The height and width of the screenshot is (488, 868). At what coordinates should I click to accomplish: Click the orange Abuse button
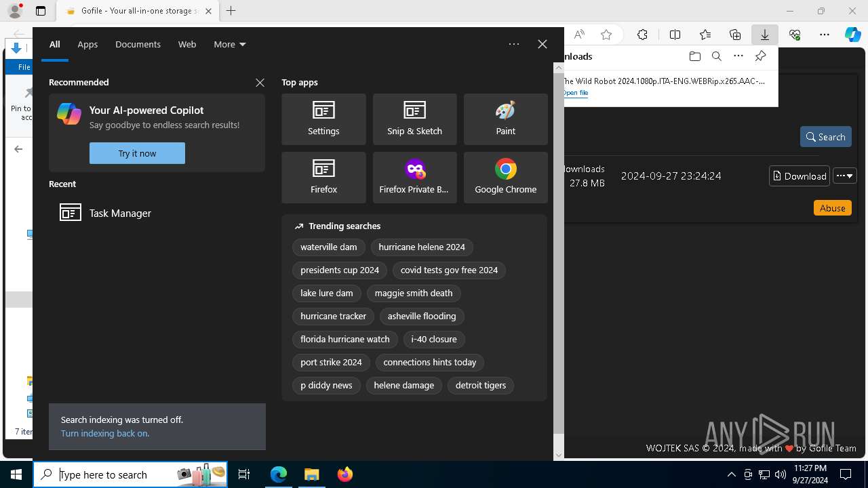point(832,208)
